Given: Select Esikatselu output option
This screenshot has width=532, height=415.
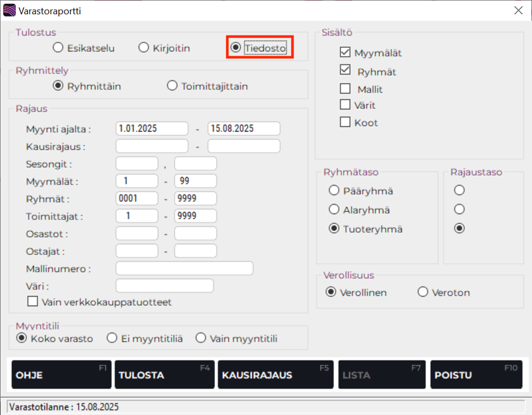Looking at the screenshot, I should pyautogui.click(x=58, y=47).
